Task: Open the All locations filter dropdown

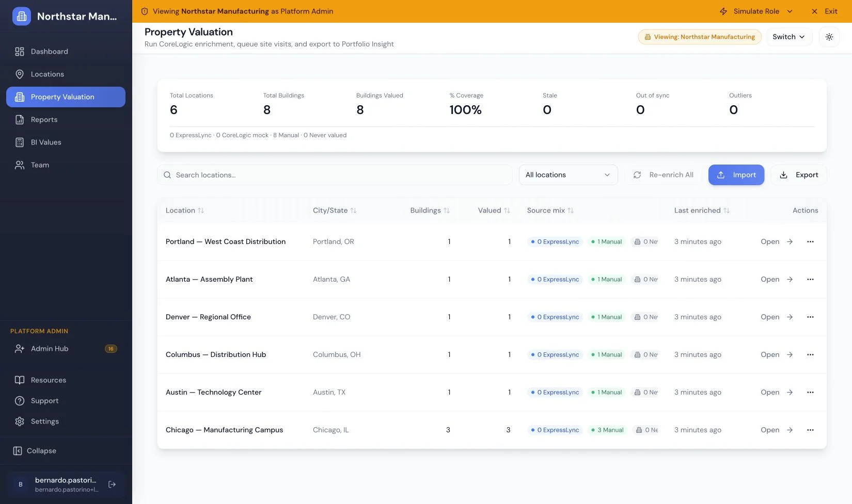Action: (x=568, y=175)
